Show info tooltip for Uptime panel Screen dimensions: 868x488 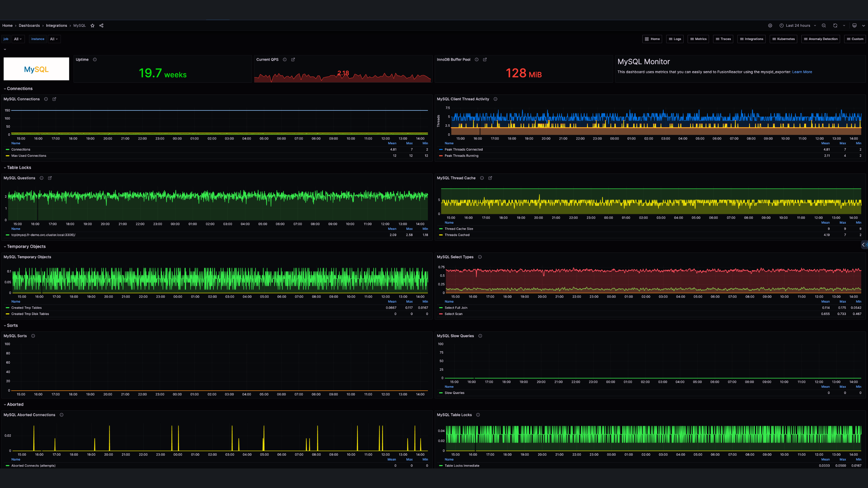95,60
